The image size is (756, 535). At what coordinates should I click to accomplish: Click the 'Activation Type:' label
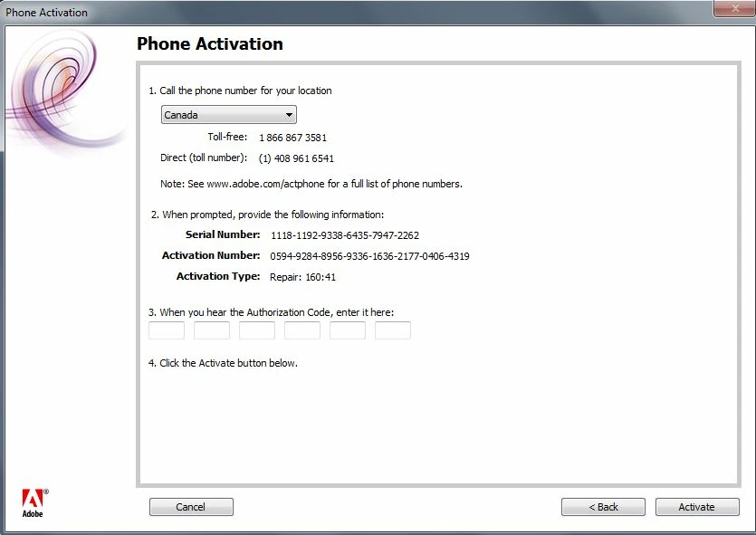(x=218, y=276)
